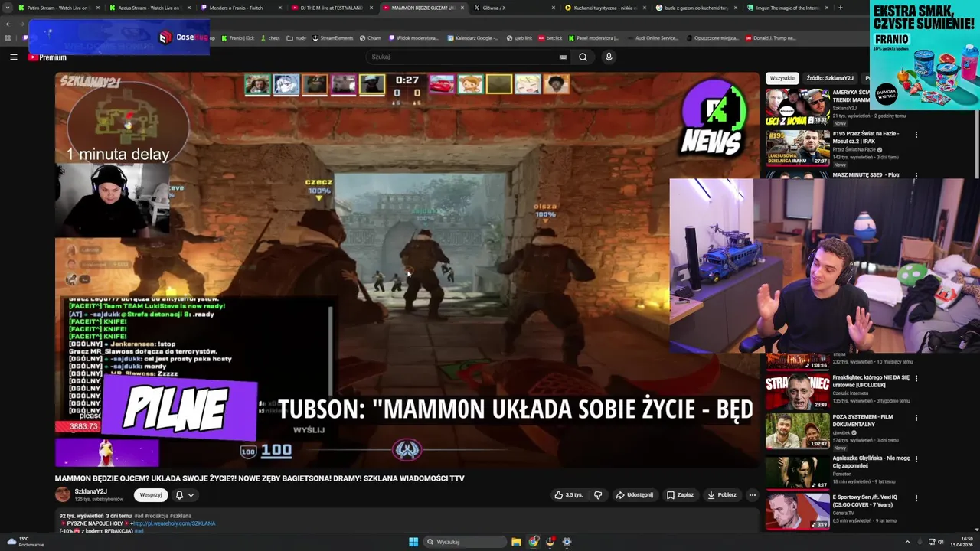
Task: Open options menu for MASZ MINUTĘ S3E9
Action: pos(916,175)
